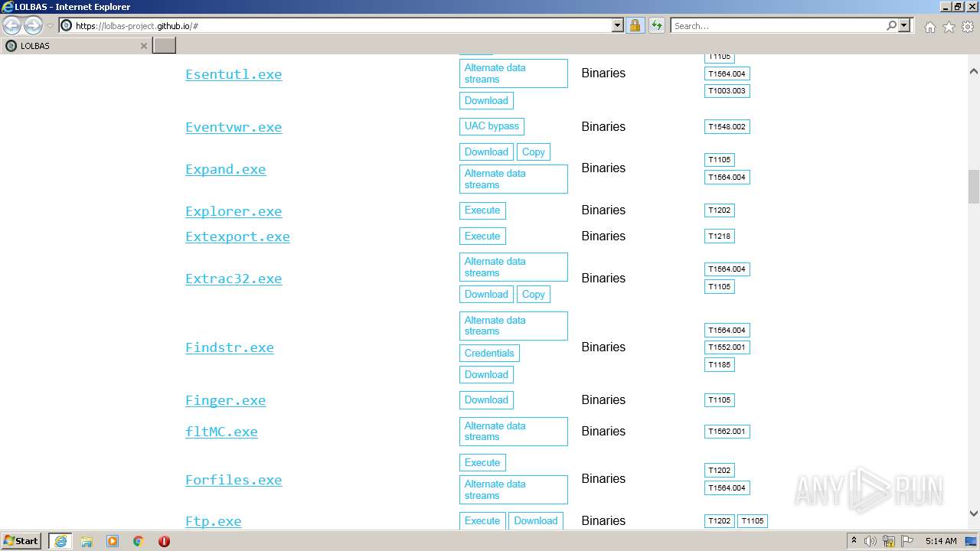Click the page scrollbar down arrow
This screenshot has width=980, height=551.
pyautogui.click(x=974, y=514)
